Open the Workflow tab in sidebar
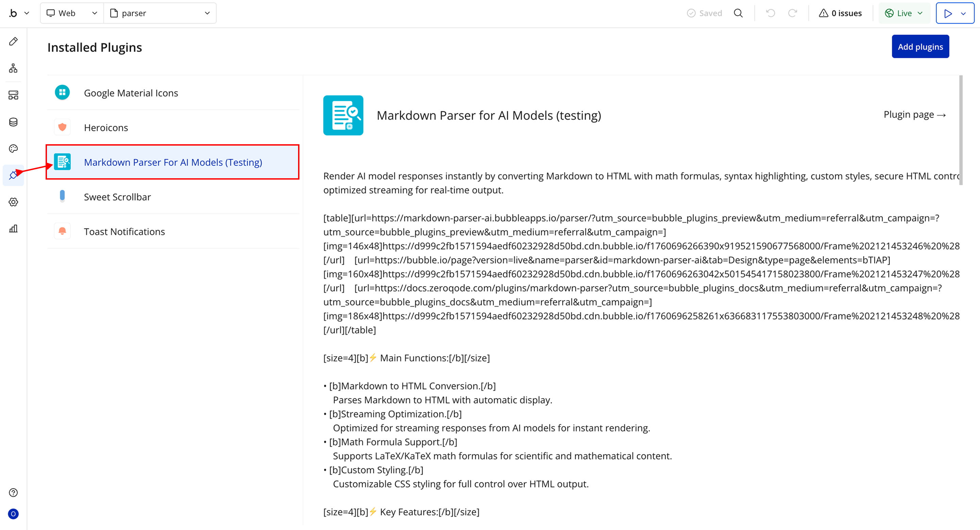The image size is (980, 530). (13, 68)
